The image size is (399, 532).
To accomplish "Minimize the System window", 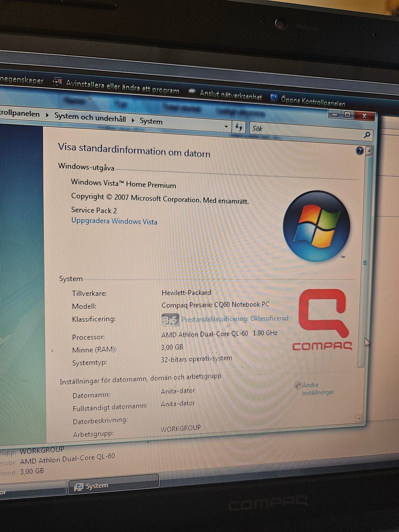I will click(335, 114).
